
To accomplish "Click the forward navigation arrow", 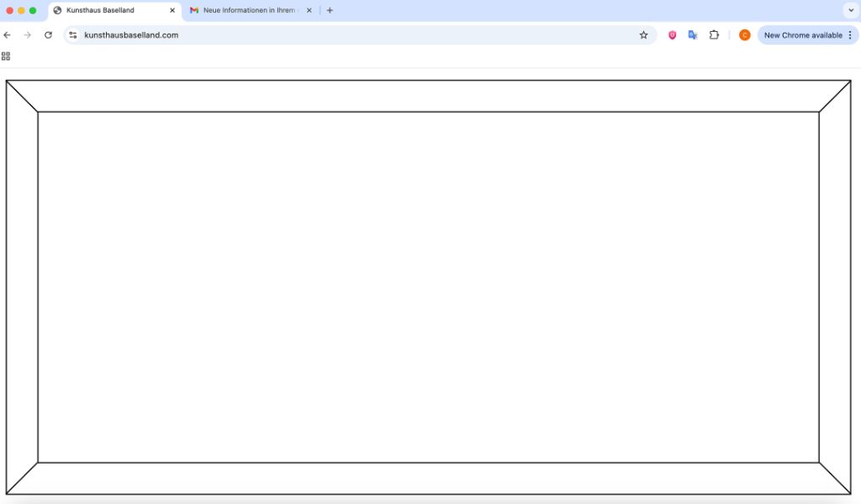I will (x=28, y=35).
